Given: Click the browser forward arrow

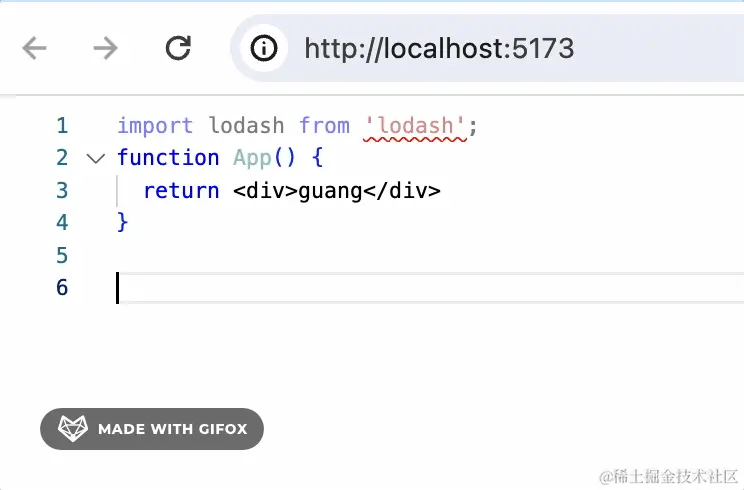Looking at the screenshot, I should pyautogui.click(x=105, y=48).
